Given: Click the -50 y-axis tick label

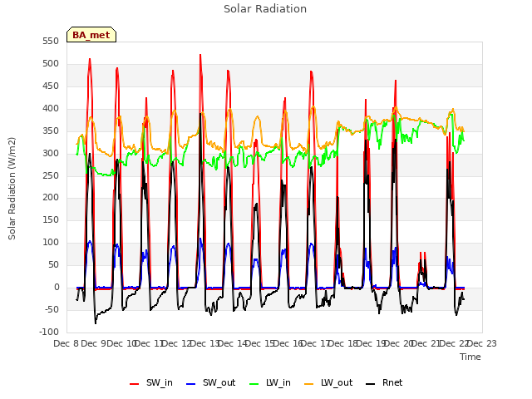Looking at the screenshot, I should [x=51, y=309].
